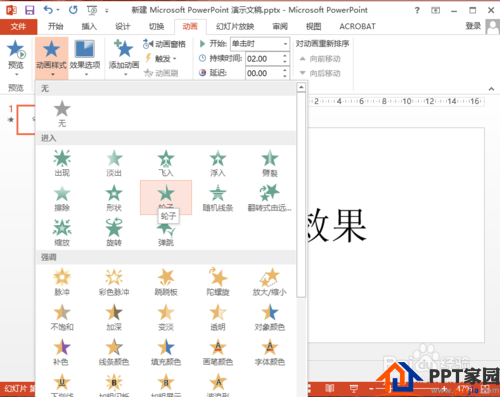Image resolution: width=500 pixels, height=397 pixels.
Task: Apply the 加深 (Darken) emphasis effect
Action: pos(114,317)
